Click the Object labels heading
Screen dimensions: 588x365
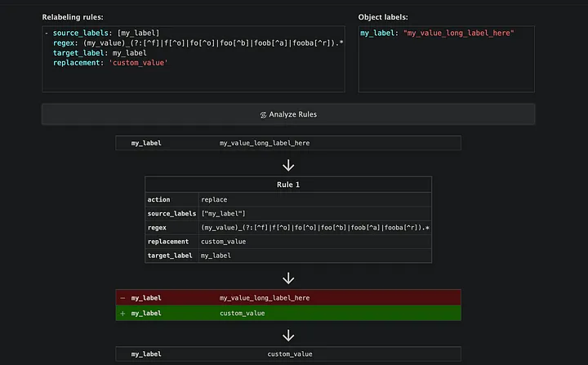[x=383, y=17]
